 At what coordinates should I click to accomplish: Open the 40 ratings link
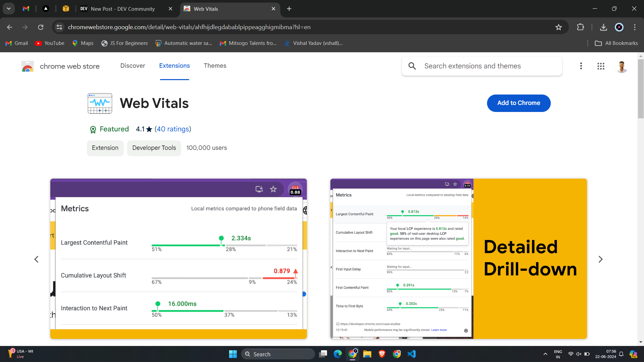pos(173,129)
